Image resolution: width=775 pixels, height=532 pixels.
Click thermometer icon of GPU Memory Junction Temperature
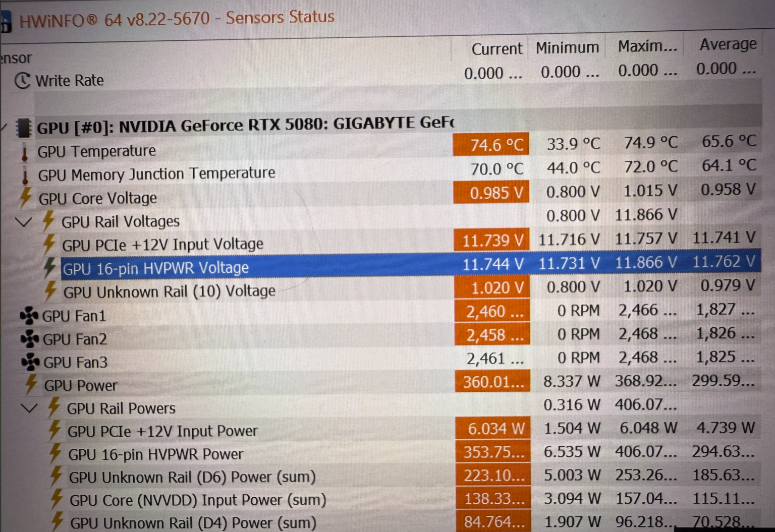(x=25, y=175)
